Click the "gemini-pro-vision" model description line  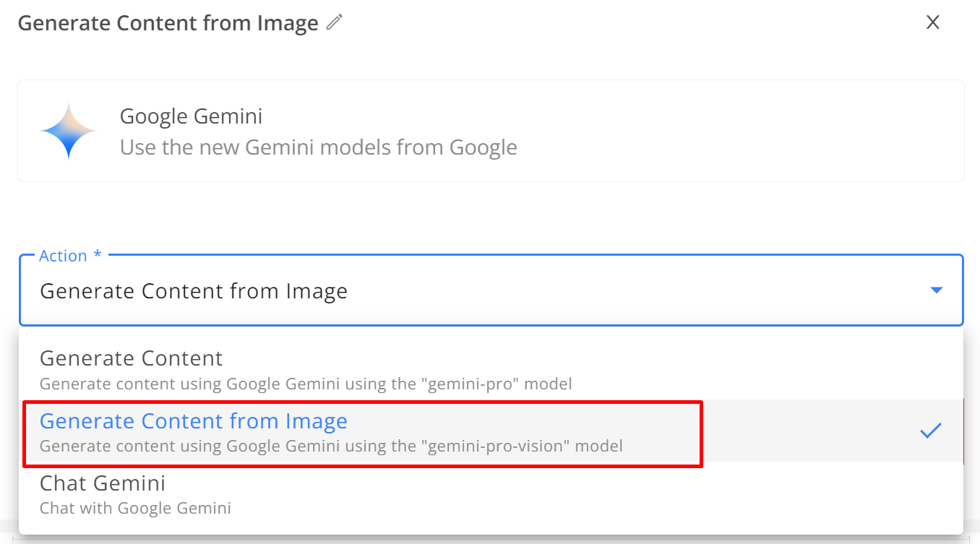331,446
